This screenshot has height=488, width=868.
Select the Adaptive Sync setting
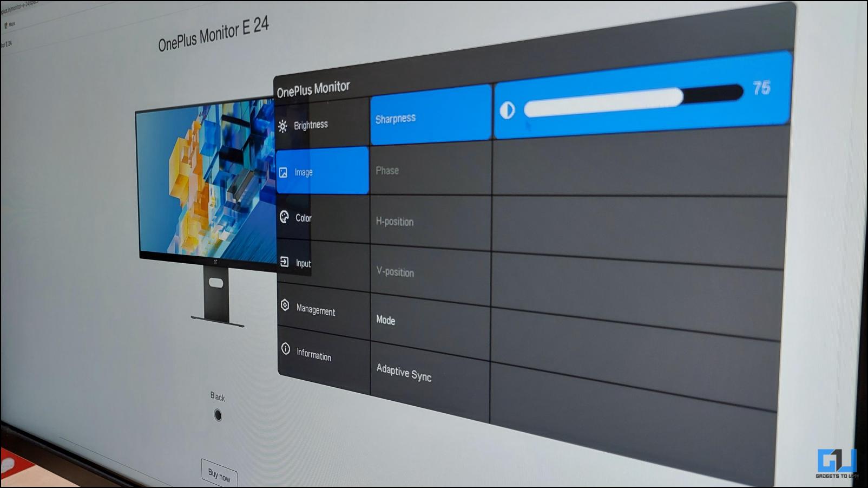tap(431, 382)
